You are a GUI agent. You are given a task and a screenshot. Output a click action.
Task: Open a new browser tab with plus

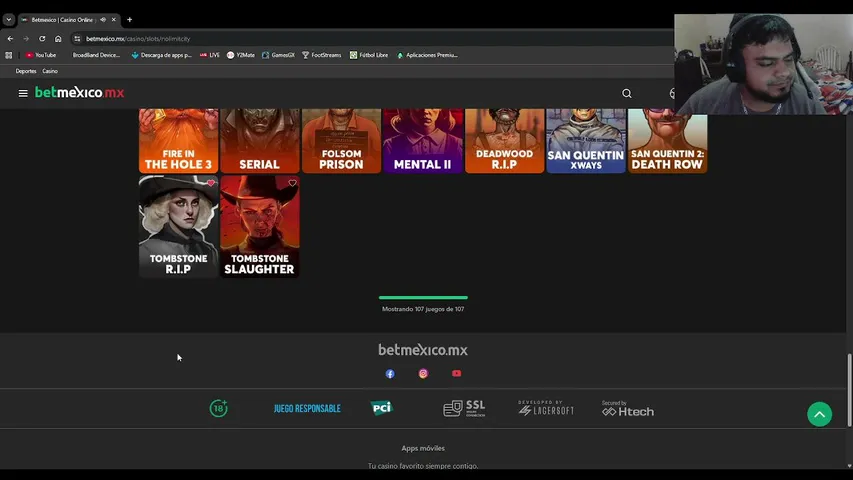(129, 20)
